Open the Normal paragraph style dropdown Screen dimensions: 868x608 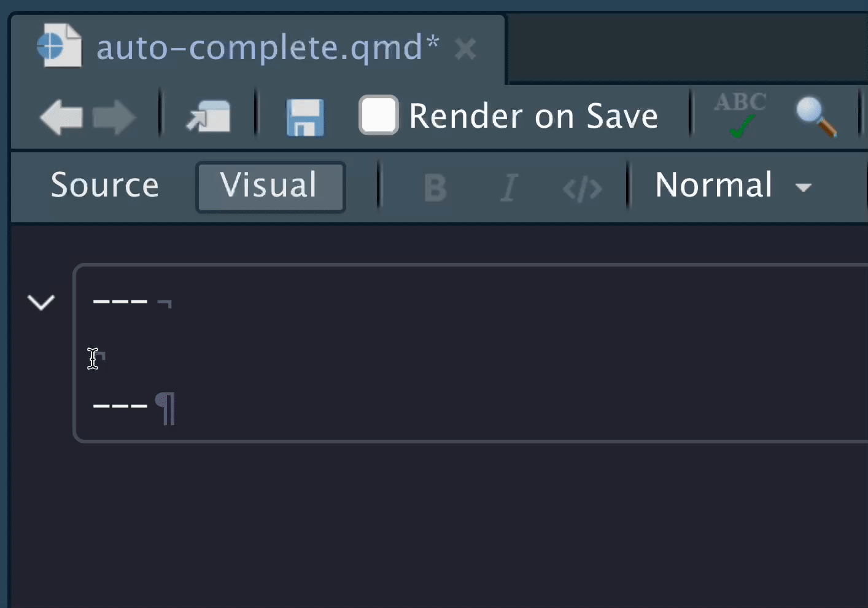tap(733, 185)
